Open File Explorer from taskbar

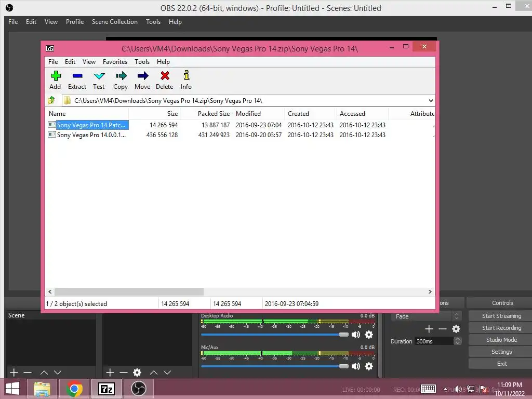42,389
